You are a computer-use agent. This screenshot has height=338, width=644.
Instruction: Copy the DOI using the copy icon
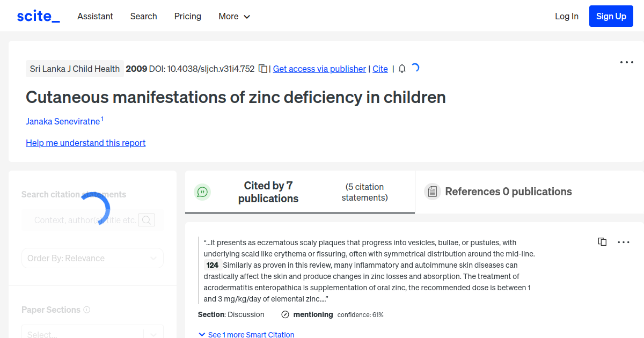262,69
